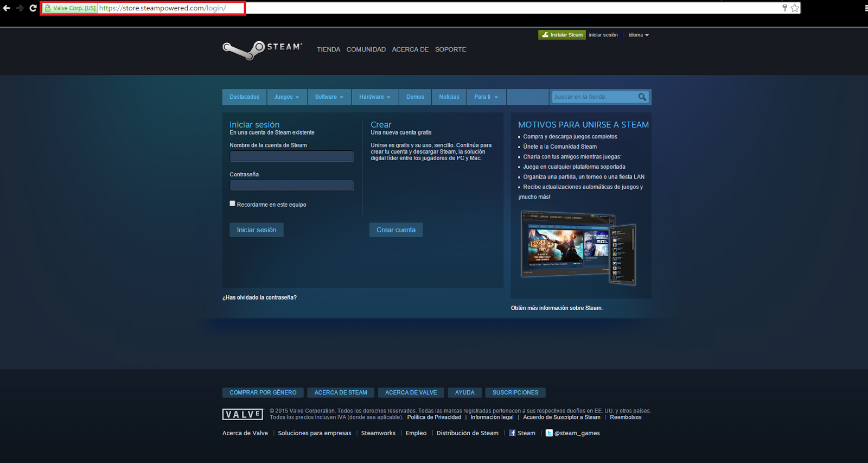Viewport: 868px width, 463px height.
Task: Open the @steam_games Twitter link
Action: click(573, 433)
